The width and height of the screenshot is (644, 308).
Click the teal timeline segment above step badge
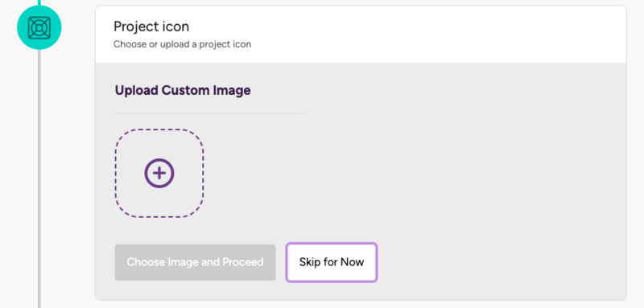pos(39,2)
